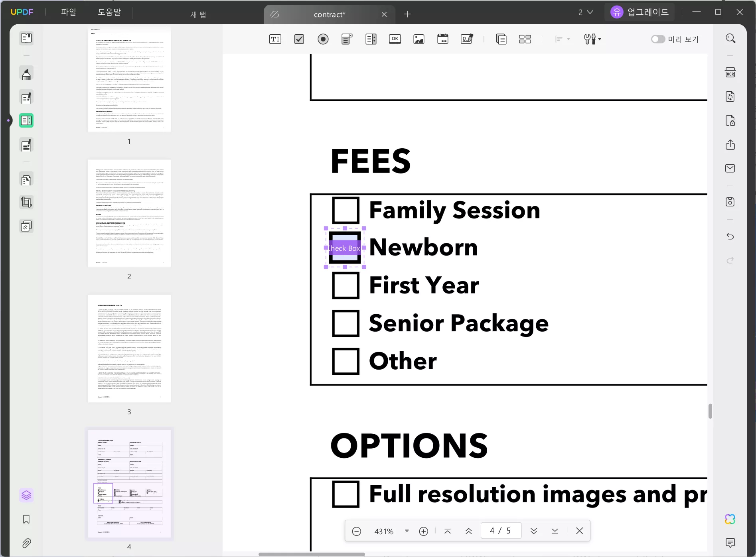This screenshot has height=557, width=756.
Task: Check the First Year box
Action: tap(345, 285)
